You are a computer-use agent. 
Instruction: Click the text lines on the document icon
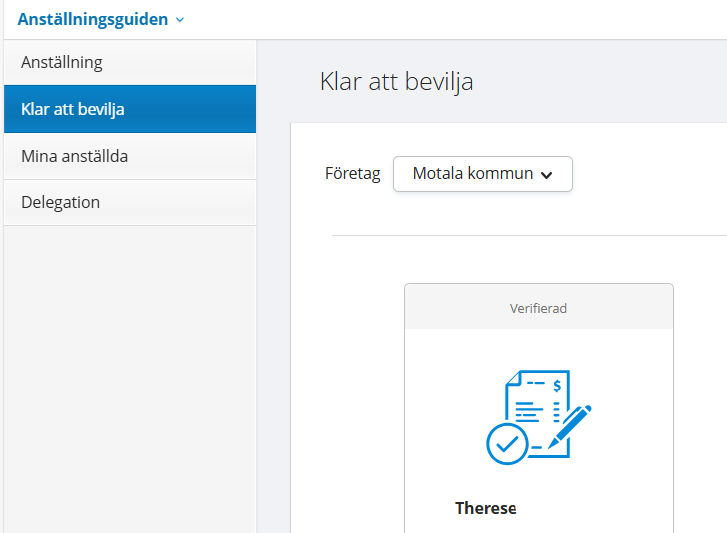coord(529,410)
